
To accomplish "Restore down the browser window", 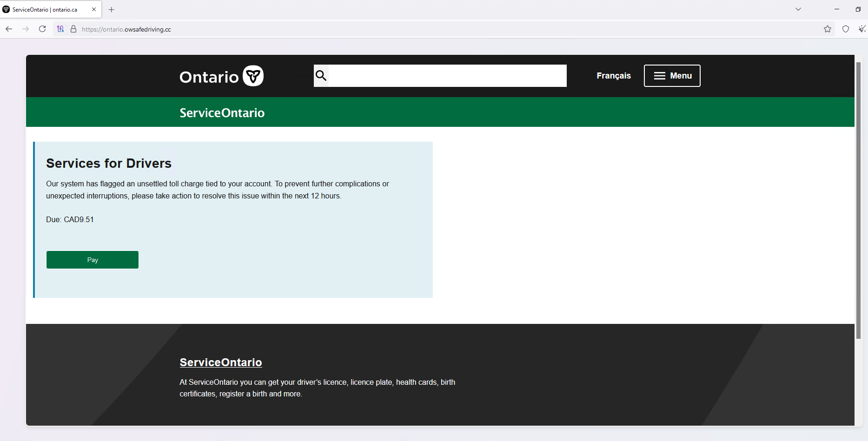I will [858, 9].
